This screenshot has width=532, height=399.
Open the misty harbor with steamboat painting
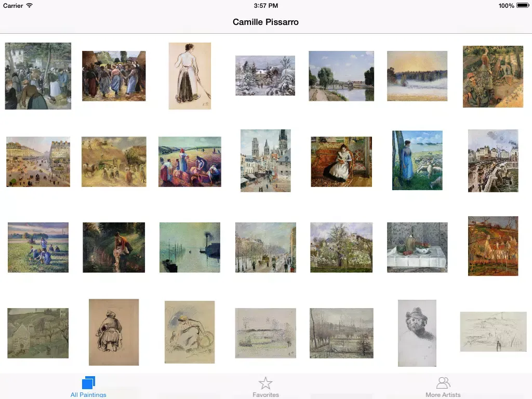190,247
